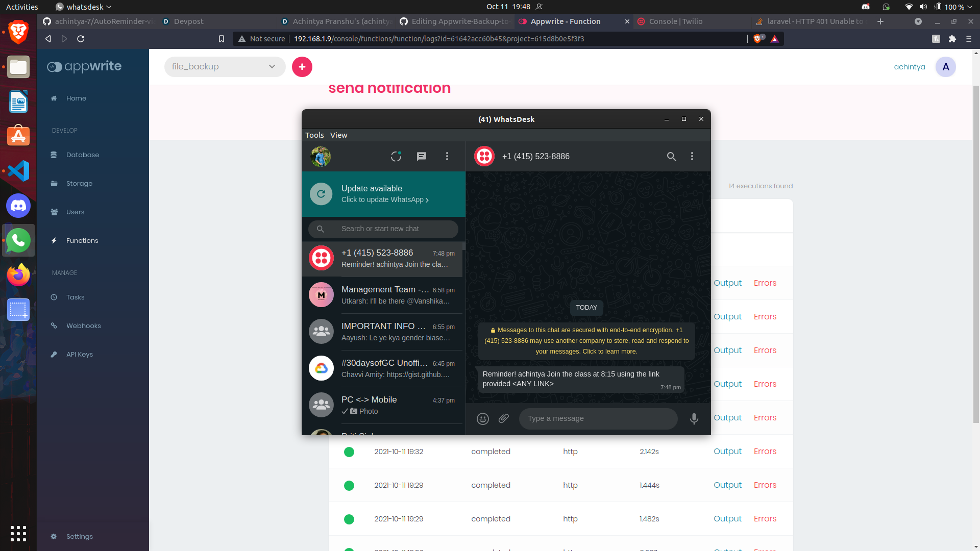Open Storage in Appwrite sidebar

(x=79, y=184)
